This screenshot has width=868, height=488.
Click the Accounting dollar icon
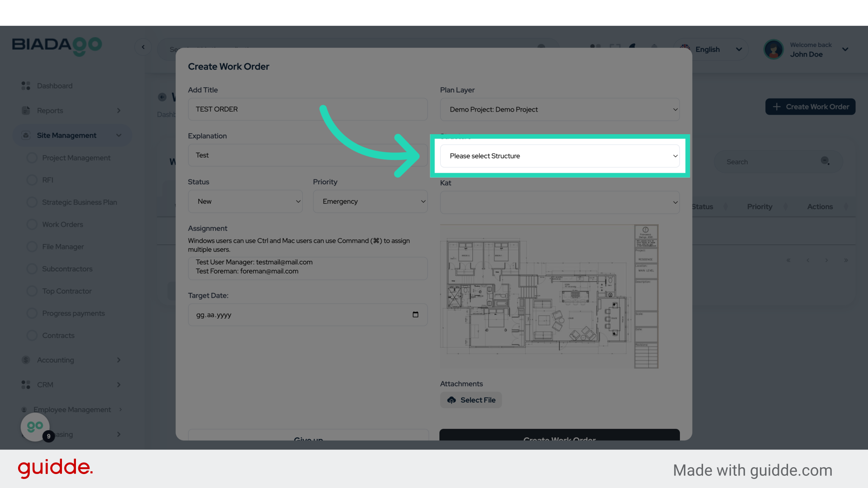click(x=25, y=360)
